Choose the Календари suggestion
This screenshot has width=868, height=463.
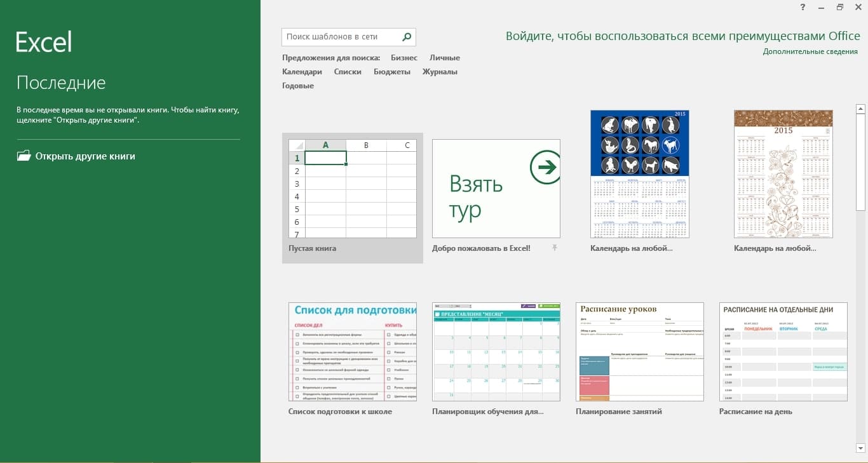click(x=302, y=72)
